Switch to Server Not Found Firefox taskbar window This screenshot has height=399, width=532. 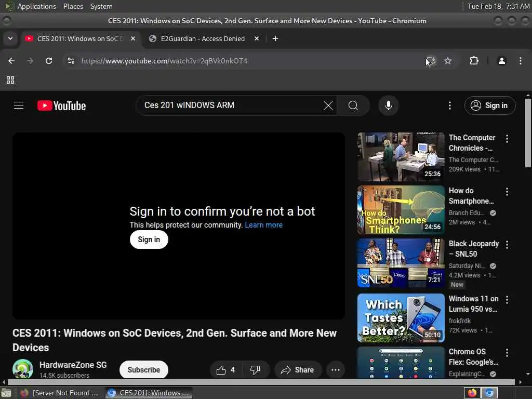[59, 393]
